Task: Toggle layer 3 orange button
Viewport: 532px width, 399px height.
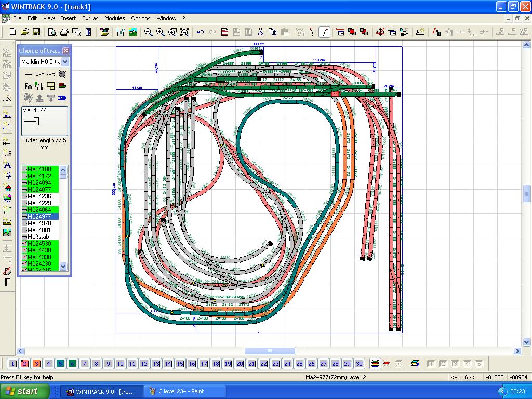Action: point(37,364)
